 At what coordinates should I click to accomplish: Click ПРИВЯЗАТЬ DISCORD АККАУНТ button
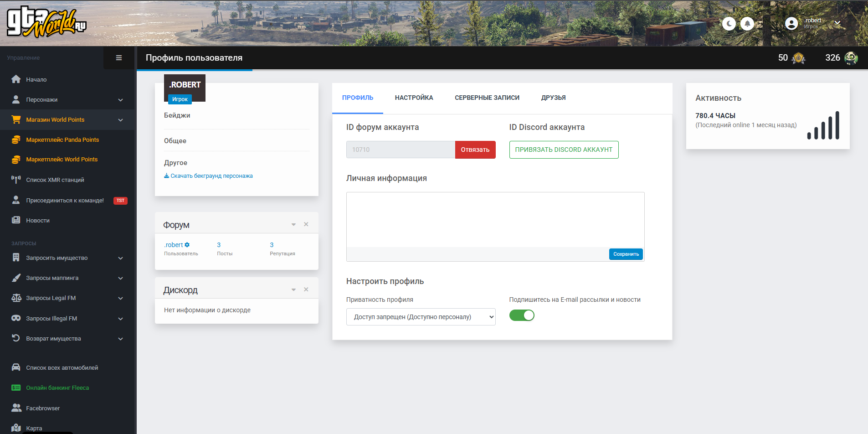(x=564, y=150)
